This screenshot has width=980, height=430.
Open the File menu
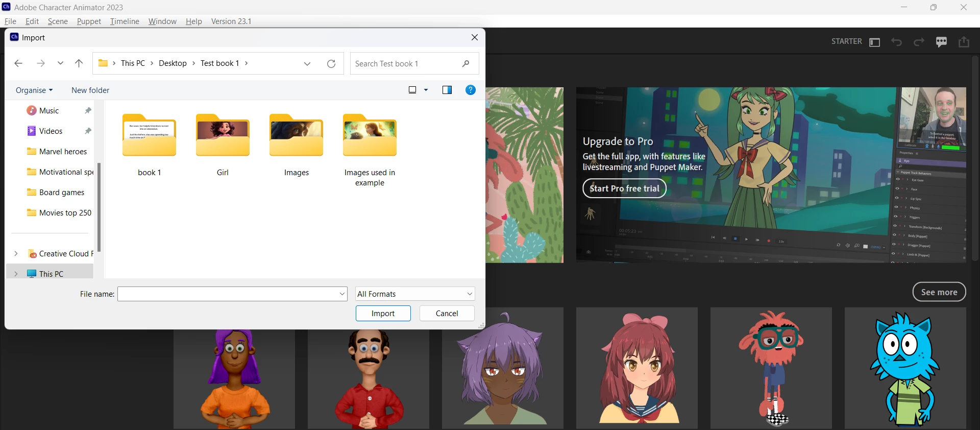click(10, 21)
